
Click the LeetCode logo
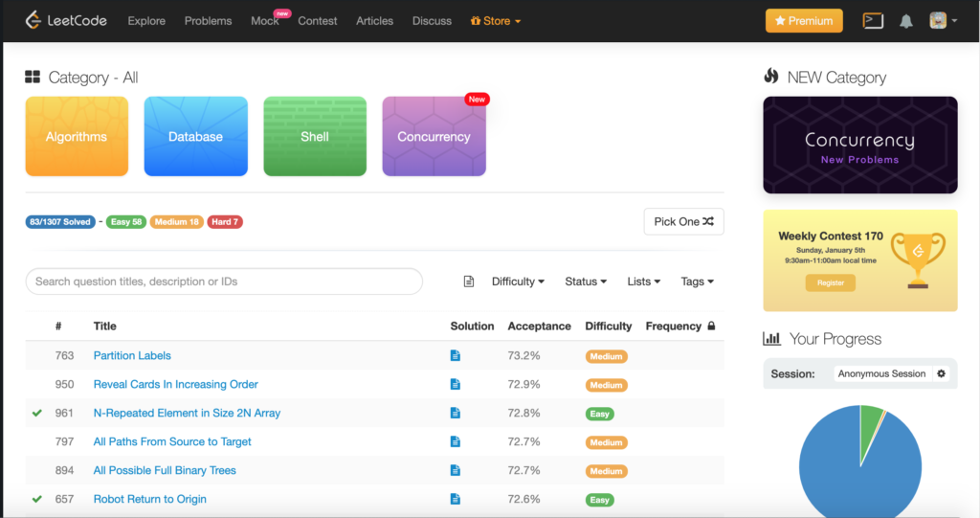[66, 20]
